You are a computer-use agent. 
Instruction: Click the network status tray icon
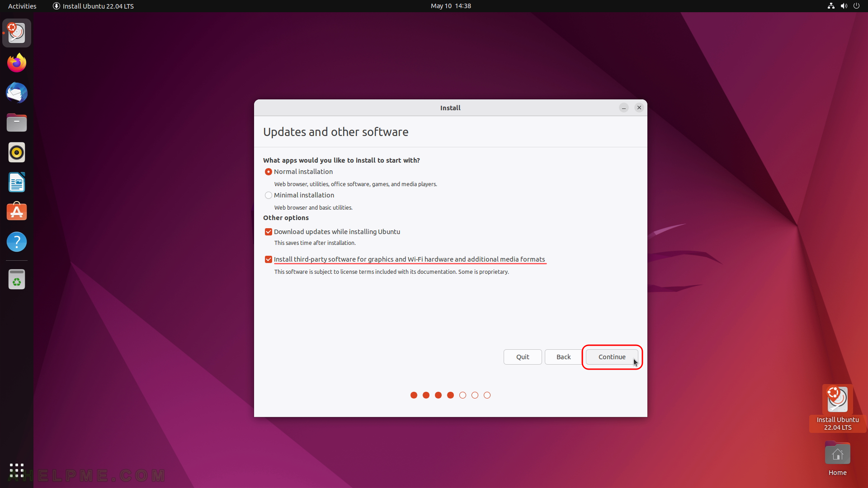[x=831, y=6]
